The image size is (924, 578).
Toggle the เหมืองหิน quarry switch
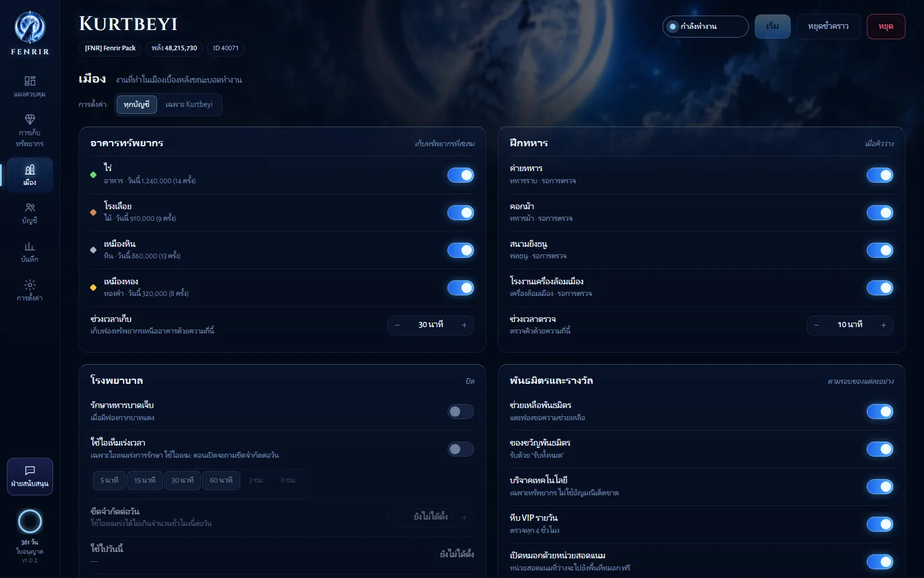coord(461,250)
